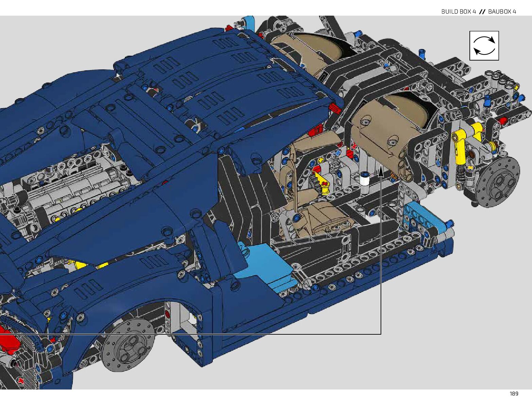Click the red connector at roof panel edge
532x405 pixels.
pyautogui.click(x=335, y=109)
